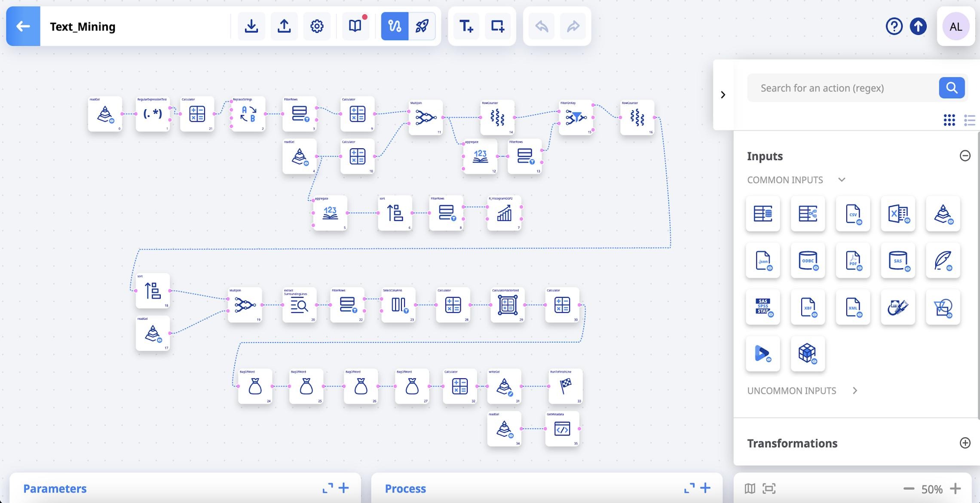This screenshot has height=503, width=980.
Task: Click the add text annotation tool
Action: 466,26
